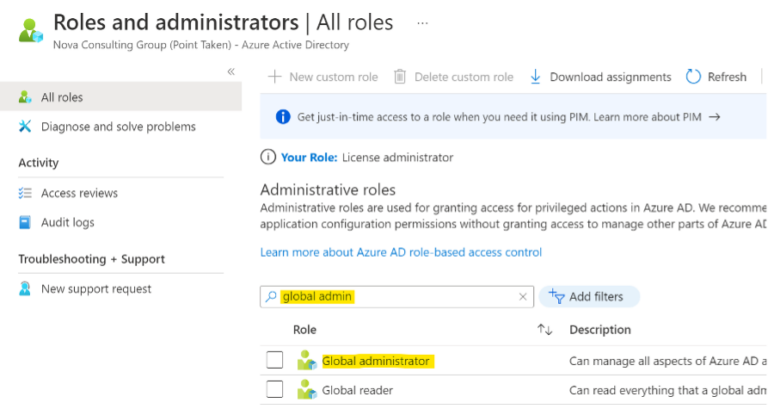Open the Global reader role
The width and height of the screenshot is (768, 409).
pyautogui.click(x=357, y=390)
